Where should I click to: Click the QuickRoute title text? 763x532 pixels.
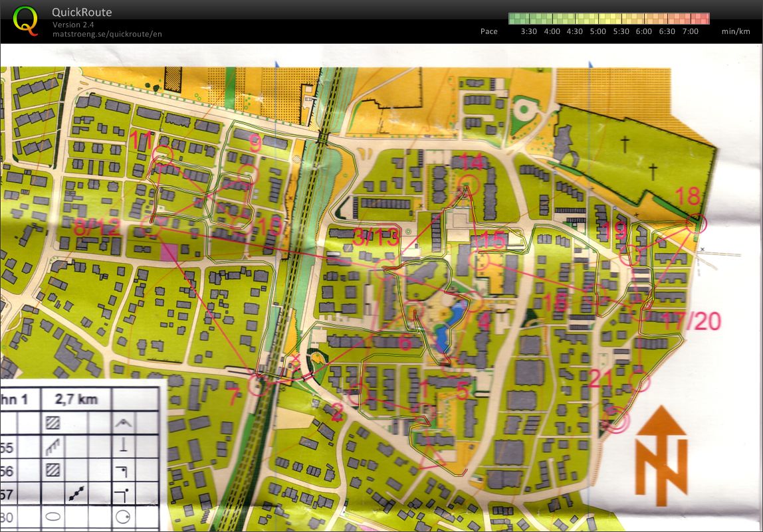point(82,13)
